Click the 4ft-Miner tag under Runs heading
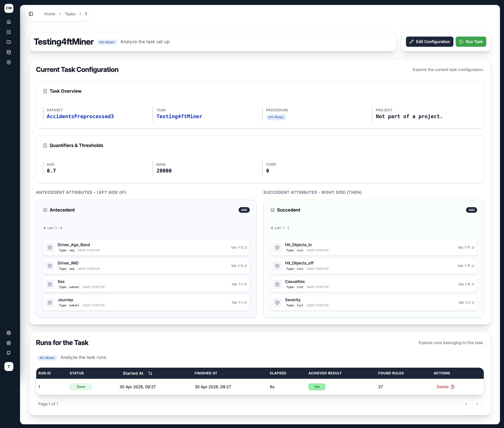 (47, 358)
